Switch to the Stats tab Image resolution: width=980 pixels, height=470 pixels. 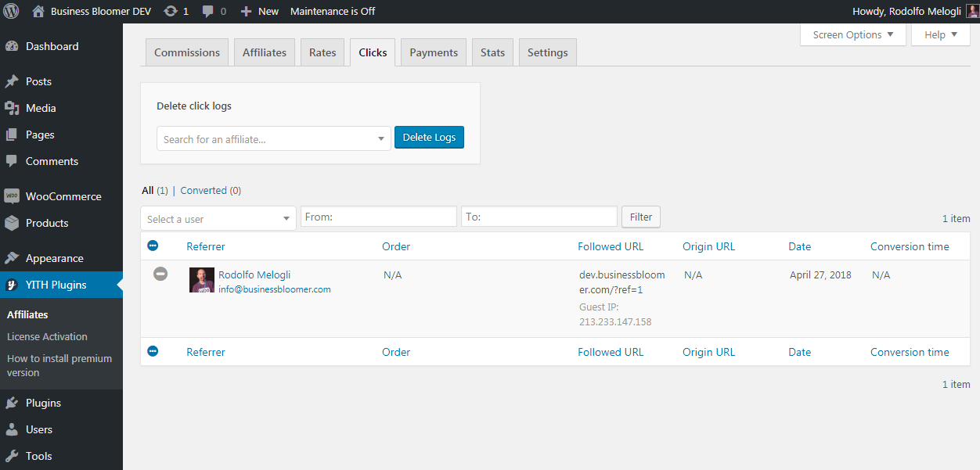click(x=492, y=52)
